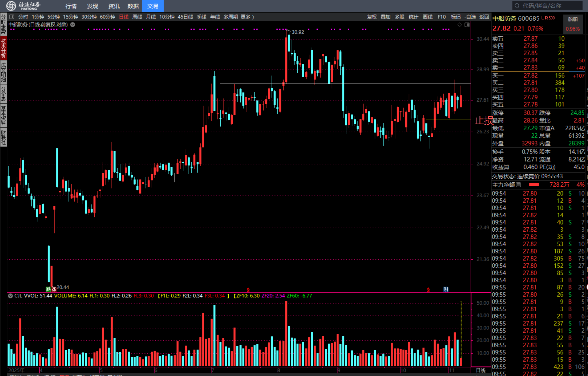Select the 周线 weekly period tab
The width and height of the screenshot is (588, 376).
(137, 17)
